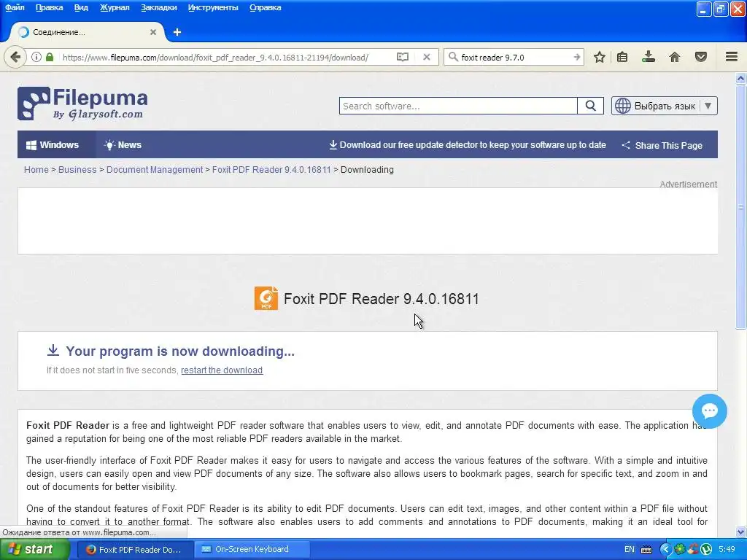Click the scrollbar down arrow
The height and width of the screenshot is (560, 747).
[x=740, y=532]
